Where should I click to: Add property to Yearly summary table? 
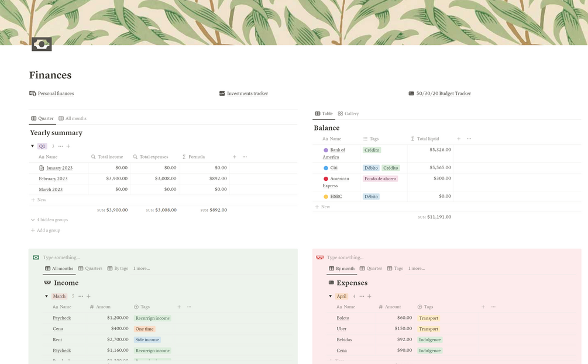point(235,157)
